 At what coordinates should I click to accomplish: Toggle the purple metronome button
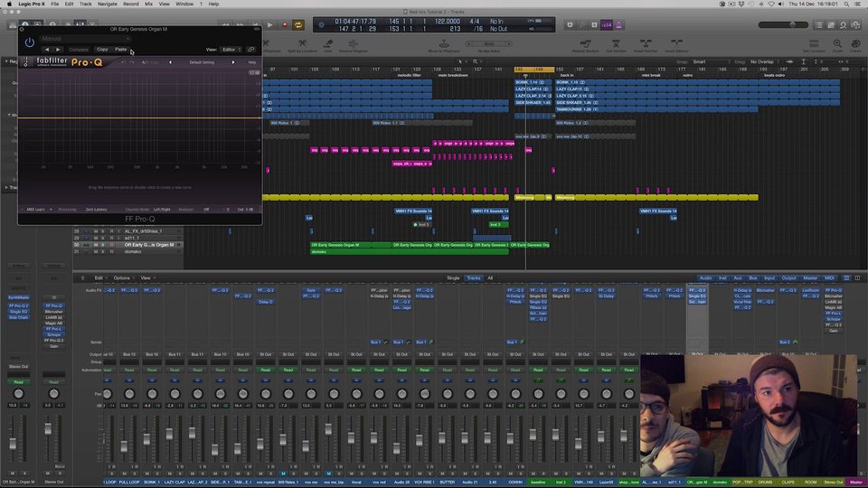[x=618, y=25]
